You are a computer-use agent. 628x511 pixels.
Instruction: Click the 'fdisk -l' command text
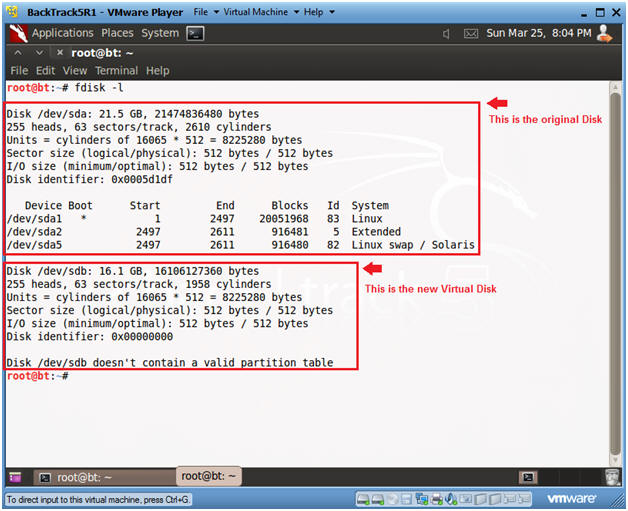click(99, 87)
